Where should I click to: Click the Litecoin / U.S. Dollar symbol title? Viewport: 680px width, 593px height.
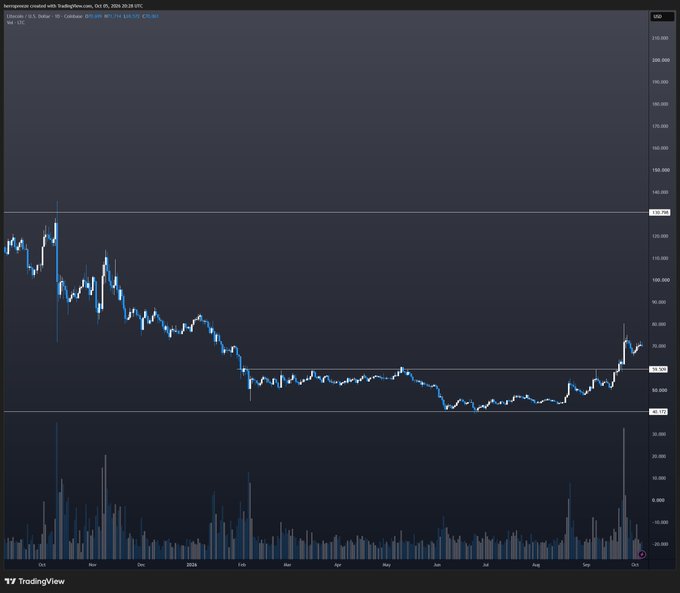coord(29,16)
